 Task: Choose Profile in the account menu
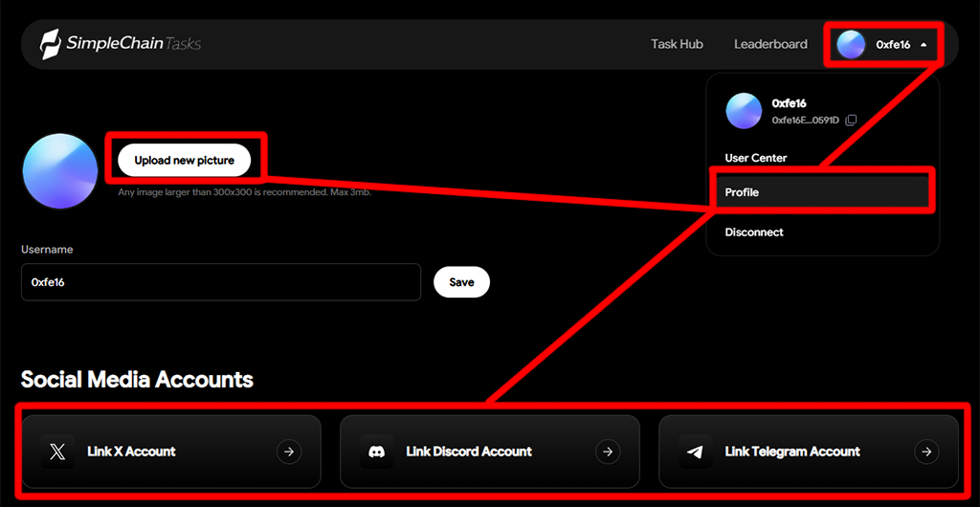coord(742,192)
